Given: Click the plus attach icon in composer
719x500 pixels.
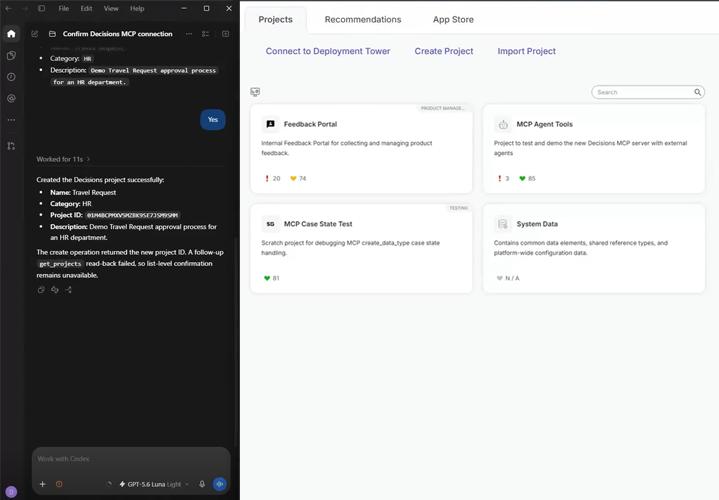Looking at the screenshot, I should [x=43, y=484].
